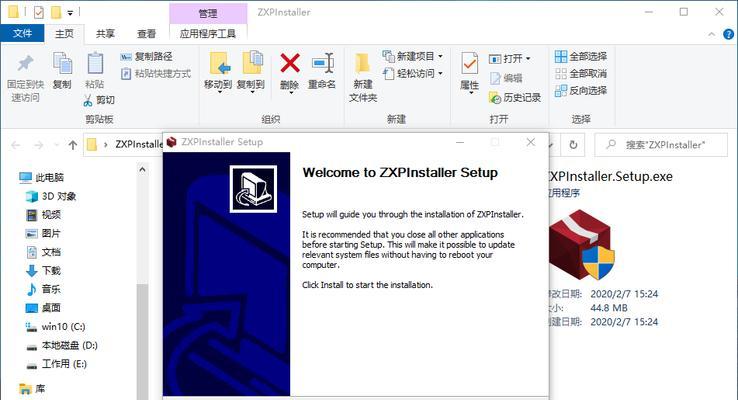Open Explorer Help question mark icon
This screenshot has height=400, width=738.
728,34
